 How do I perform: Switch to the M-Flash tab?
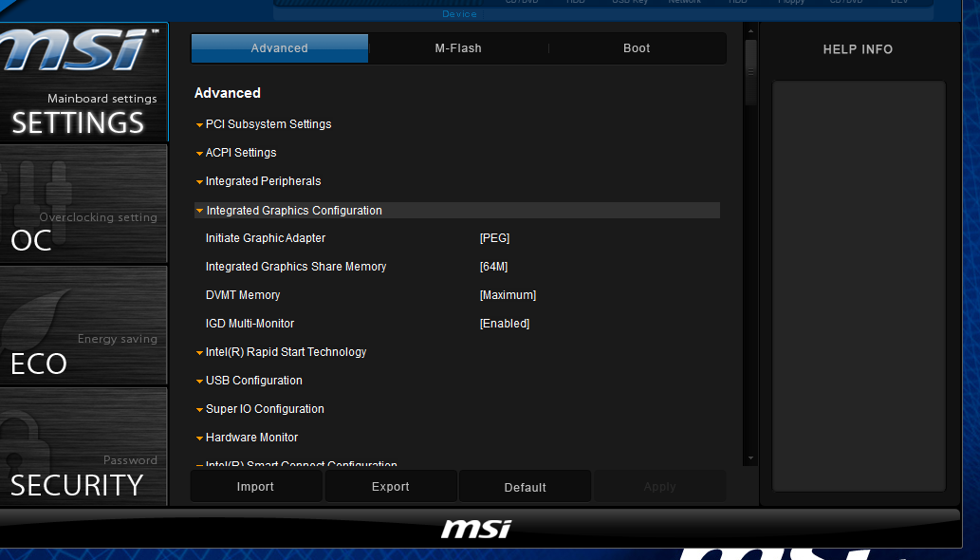(x=458, y=48)
